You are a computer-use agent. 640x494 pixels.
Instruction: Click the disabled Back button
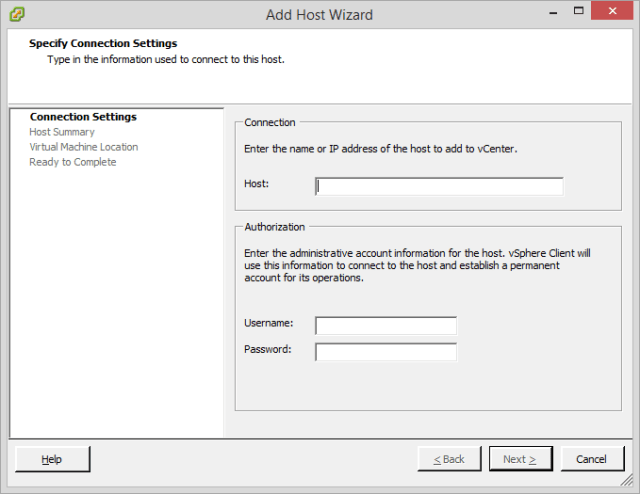449,459
